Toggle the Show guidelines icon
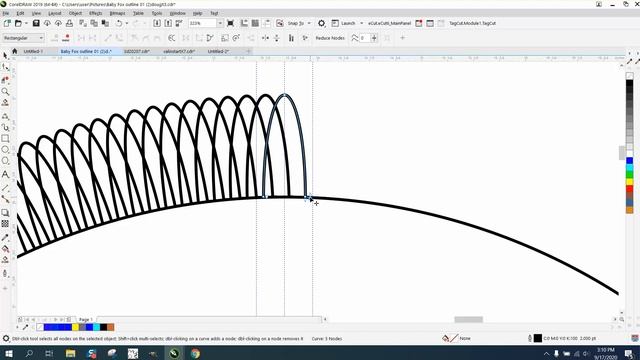Screen dimensions: 640x360 pos(267,23)
